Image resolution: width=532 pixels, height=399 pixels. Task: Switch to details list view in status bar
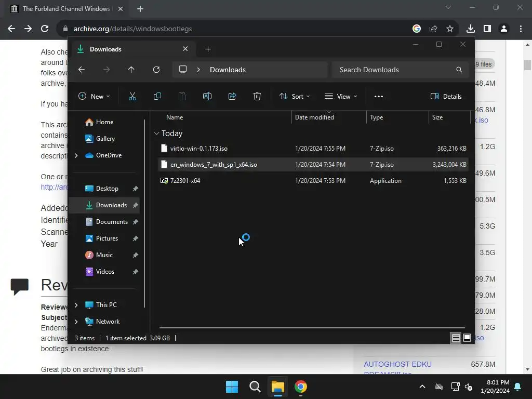tap(456, 338)
